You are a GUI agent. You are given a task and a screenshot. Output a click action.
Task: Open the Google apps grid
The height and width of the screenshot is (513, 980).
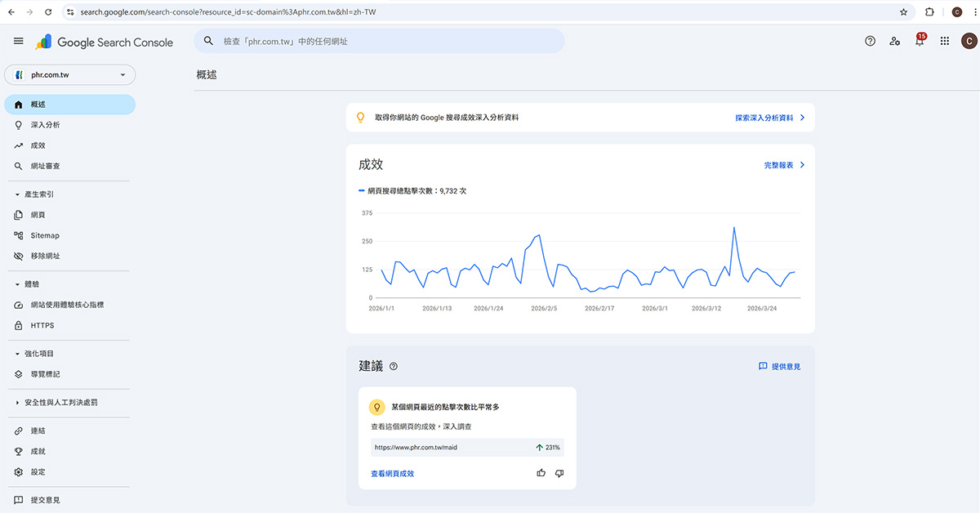point(944,41)
